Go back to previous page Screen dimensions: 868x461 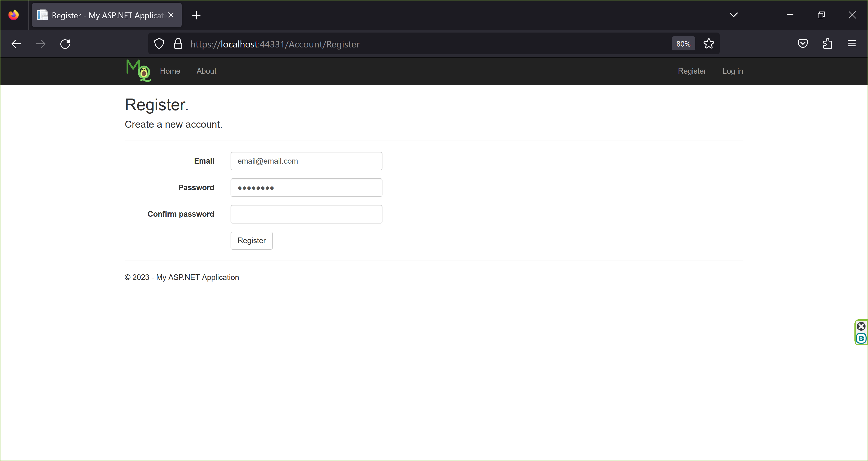click(16, 44)
